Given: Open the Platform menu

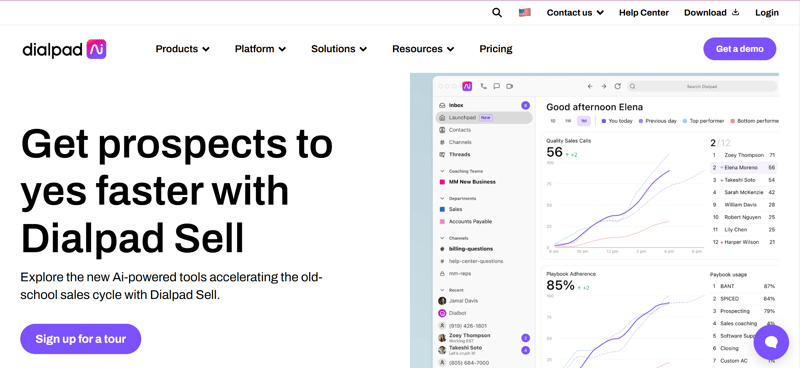Looking at the screenshot, I should click(260, 49).
